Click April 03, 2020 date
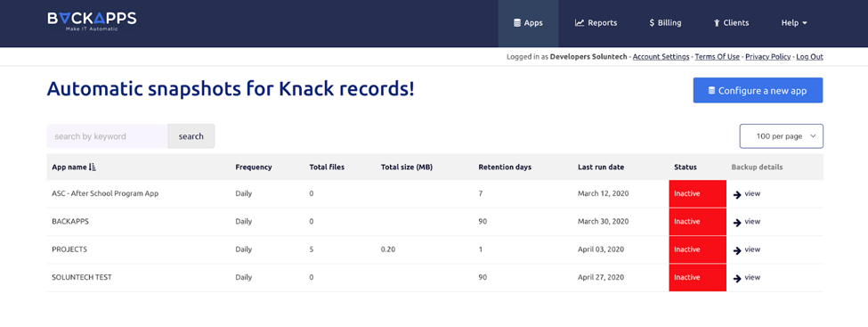The height and width of the screenshot is (327, 868). click(x=601, y=250)
